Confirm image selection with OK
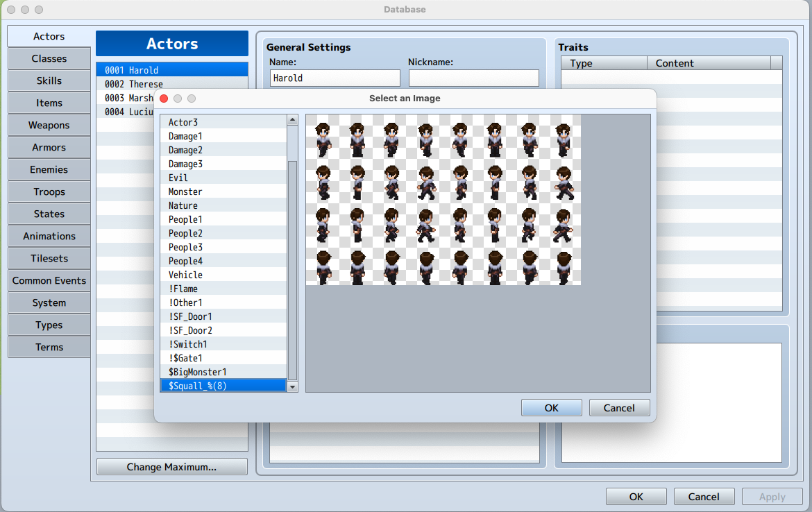812x512 pixels. pyautogui.click(x=552, y=408)
